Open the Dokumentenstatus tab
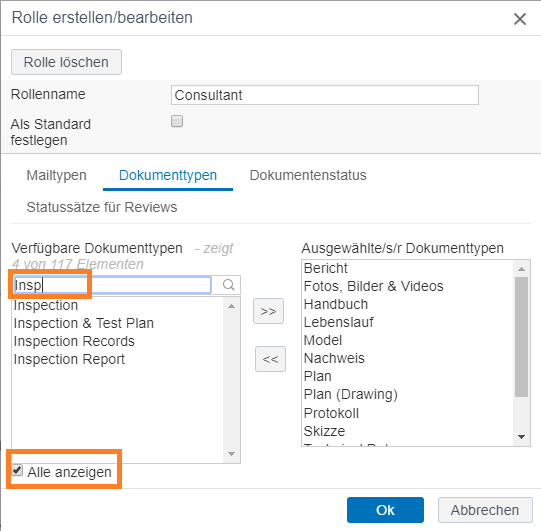This screenshot has height=531, width=541. [308, 175]
